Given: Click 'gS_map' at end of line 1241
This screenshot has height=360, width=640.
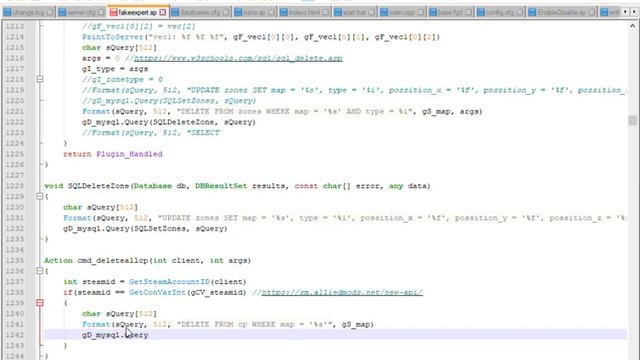Looking at the screenshot, I should point(356,324).
